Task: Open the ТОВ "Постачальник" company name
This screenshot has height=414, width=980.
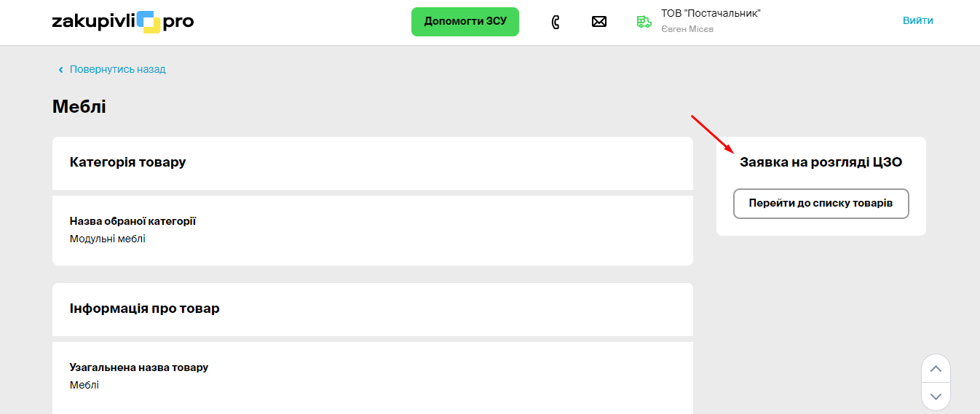Action: [x=711, y=13]
